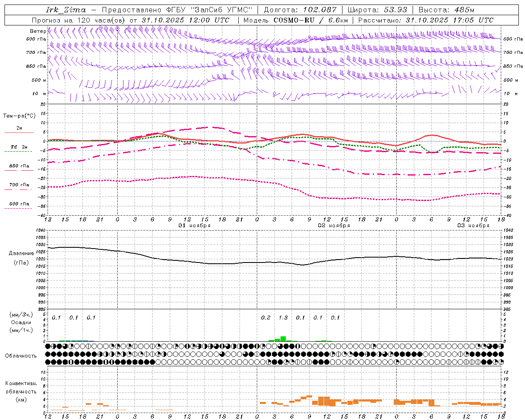Select the "Тем-ра(°C)" temperature label
525x420 pixels.
pos(19,116)
